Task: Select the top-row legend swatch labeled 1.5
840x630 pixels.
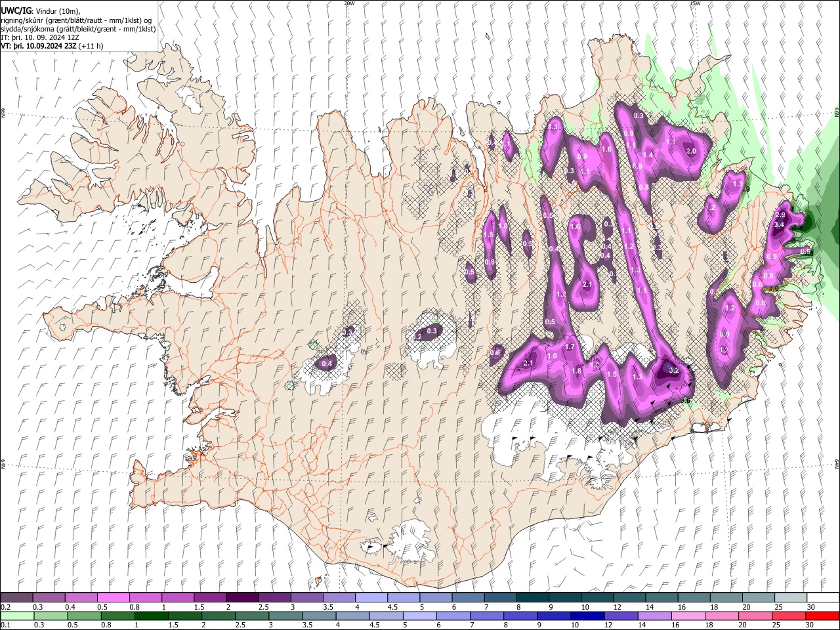Action: 210,598
